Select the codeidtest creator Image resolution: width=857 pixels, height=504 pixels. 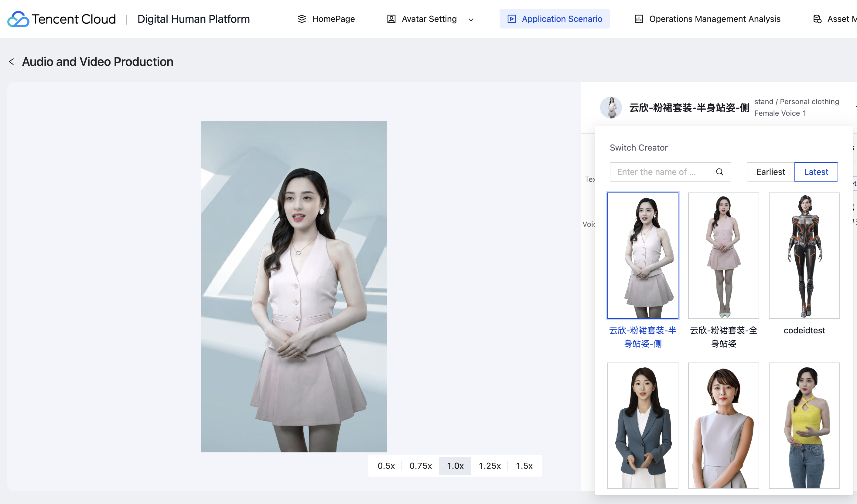point(804,255)
